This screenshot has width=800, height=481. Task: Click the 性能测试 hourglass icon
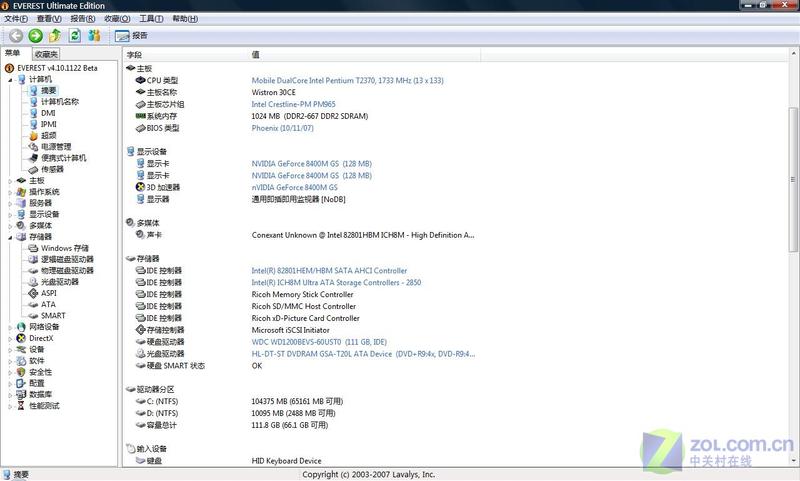pos(21,406)
